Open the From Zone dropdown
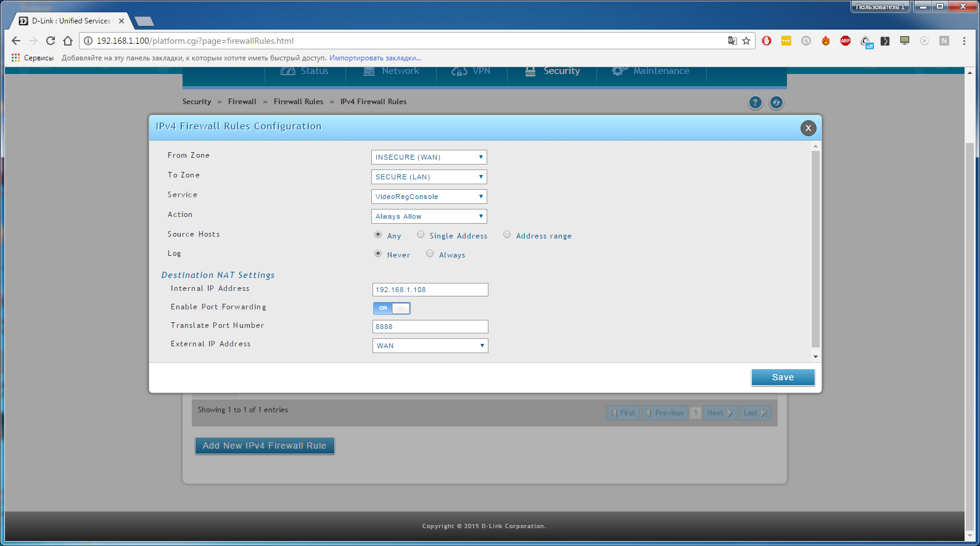980x546 pixels. coord(429,157)
